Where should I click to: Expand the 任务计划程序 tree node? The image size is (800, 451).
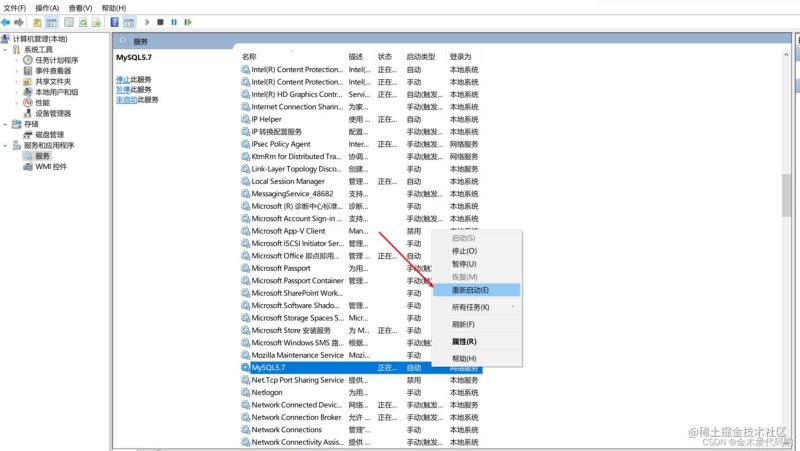[x=16, y=60]
